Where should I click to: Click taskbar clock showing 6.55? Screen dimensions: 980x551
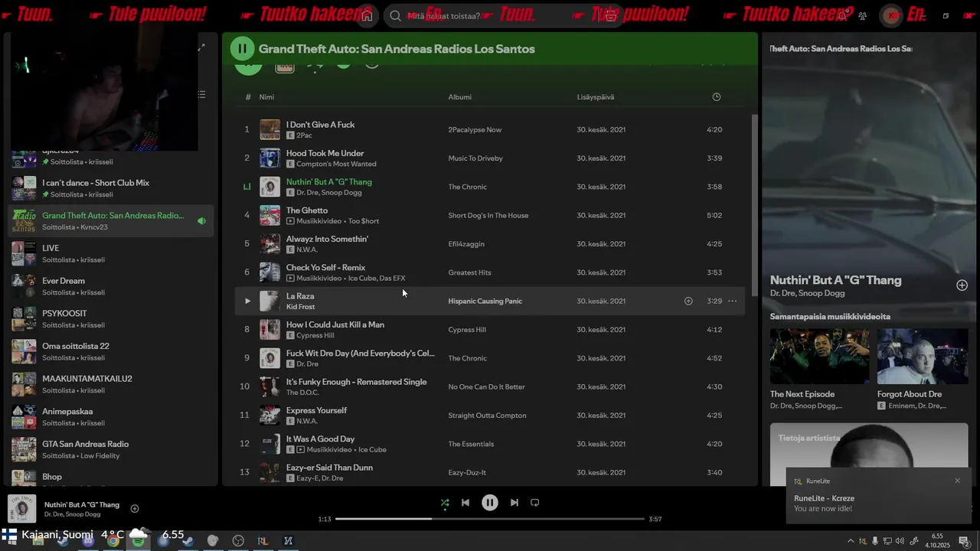coord(937,541)
